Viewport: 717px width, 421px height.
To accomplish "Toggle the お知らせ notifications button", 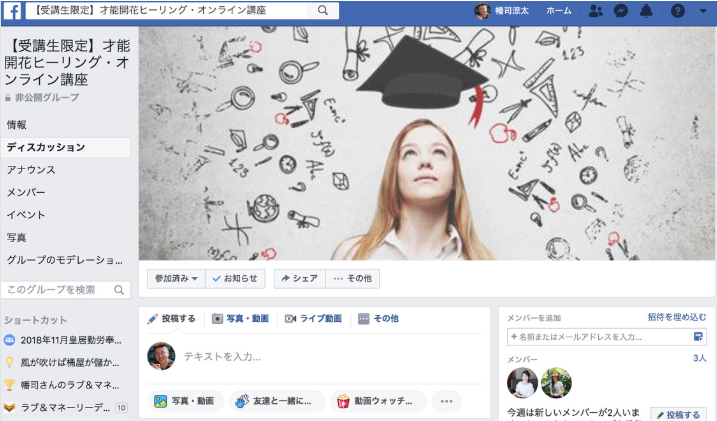I will pos(235,279).
